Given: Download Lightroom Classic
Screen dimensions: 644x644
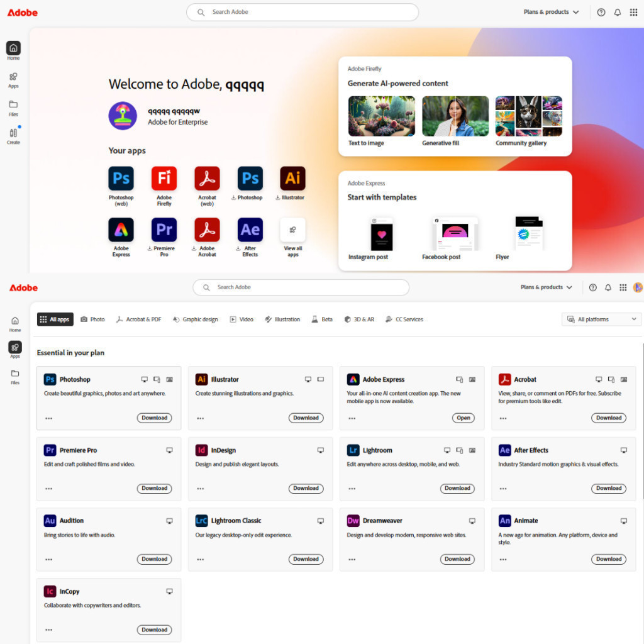Looking at the screenshot, I should pyautogui.click(x=306, y=559).
